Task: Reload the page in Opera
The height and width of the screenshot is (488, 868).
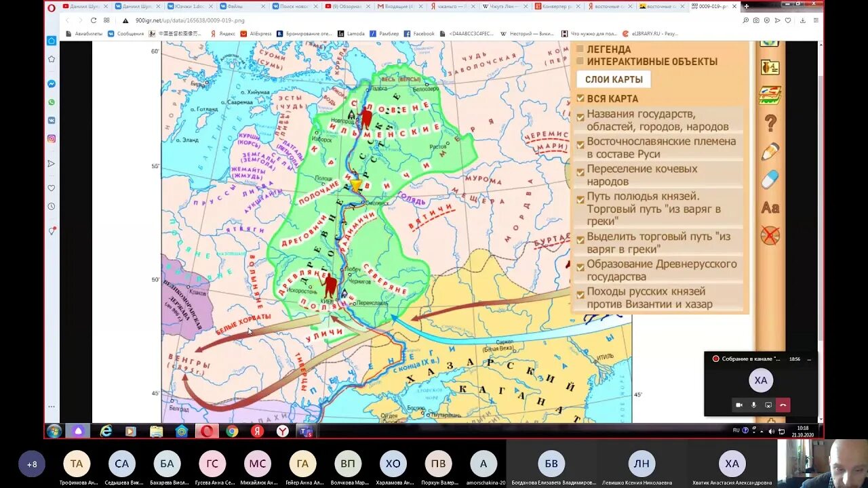Action: tap(93, 20)
